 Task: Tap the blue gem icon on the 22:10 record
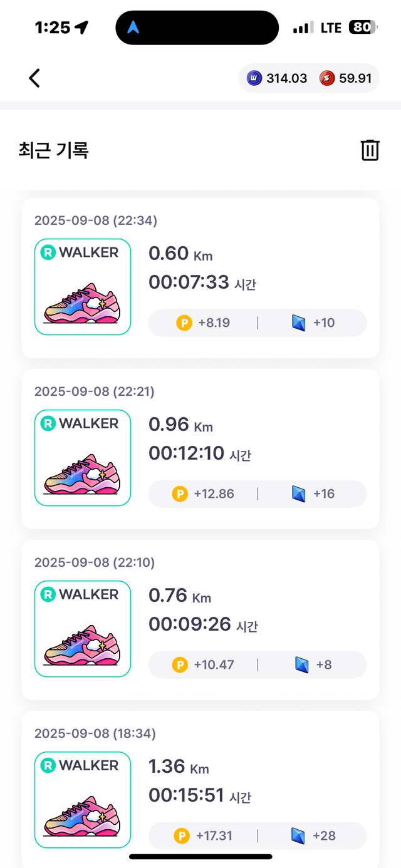(302, 665)
